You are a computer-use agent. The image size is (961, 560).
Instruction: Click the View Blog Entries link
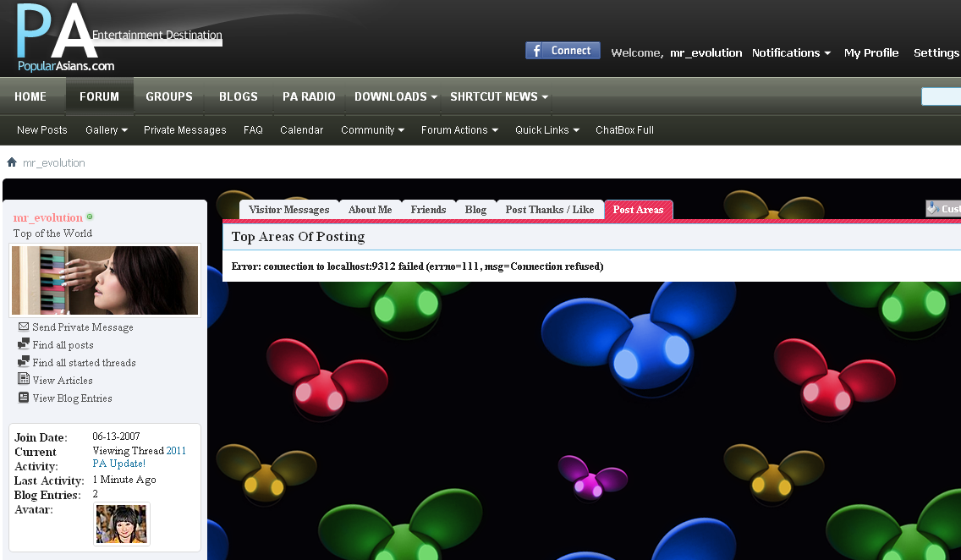tap(72, 398)
